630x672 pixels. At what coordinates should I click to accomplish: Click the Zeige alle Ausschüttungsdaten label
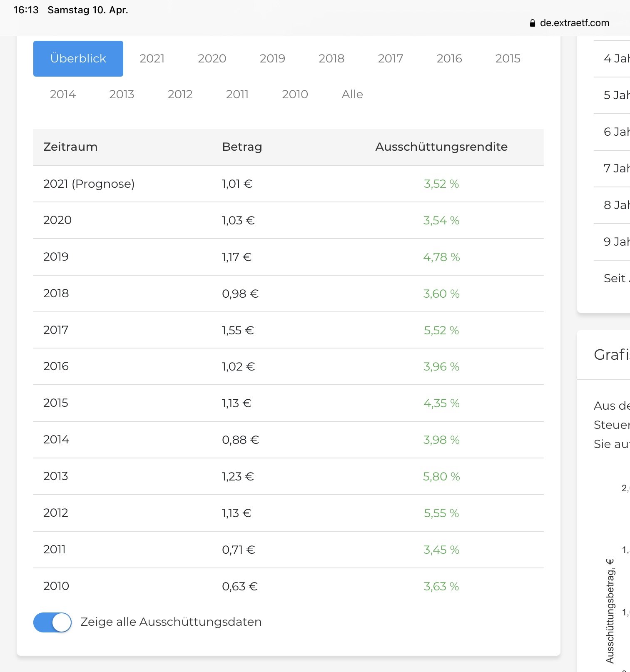point(171,622)
